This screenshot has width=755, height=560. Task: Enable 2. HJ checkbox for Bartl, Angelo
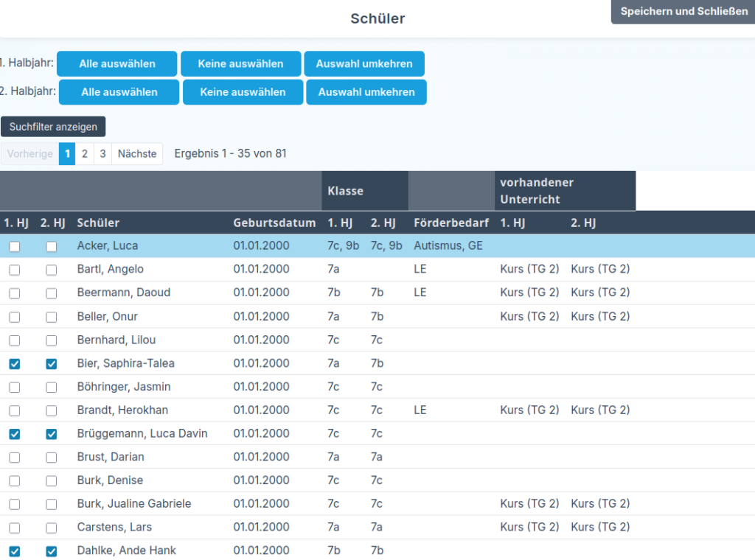pos(51,270)
